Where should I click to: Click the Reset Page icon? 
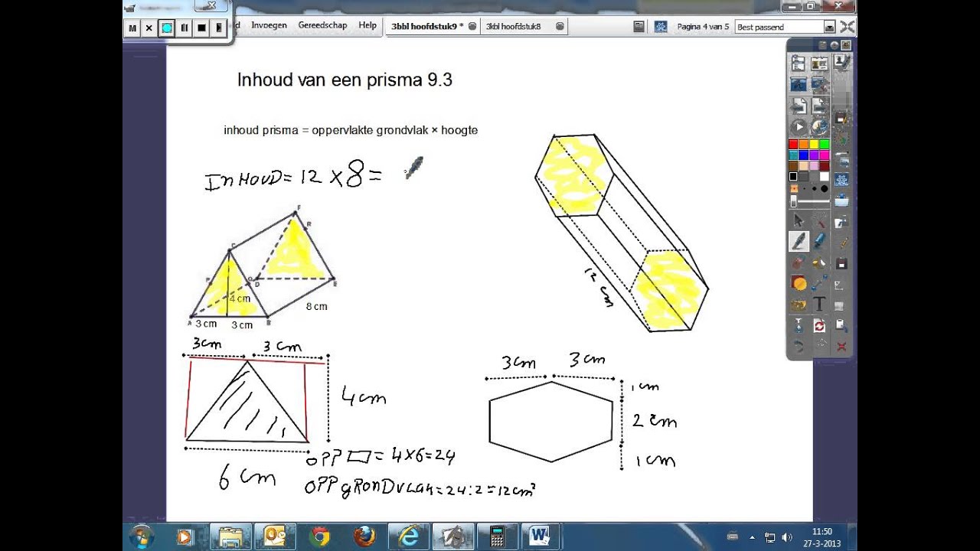tap(820, 326)
